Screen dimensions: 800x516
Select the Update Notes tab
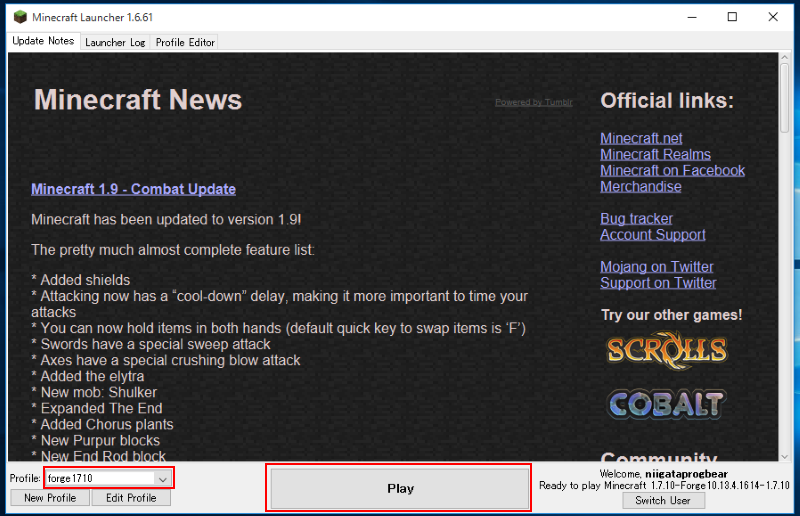click(41, 41)
